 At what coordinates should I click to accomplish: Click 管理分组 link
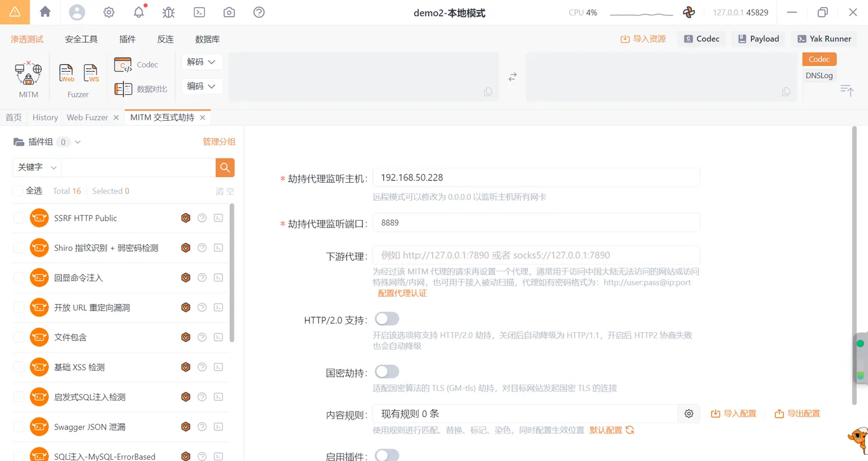click(219, 142)
